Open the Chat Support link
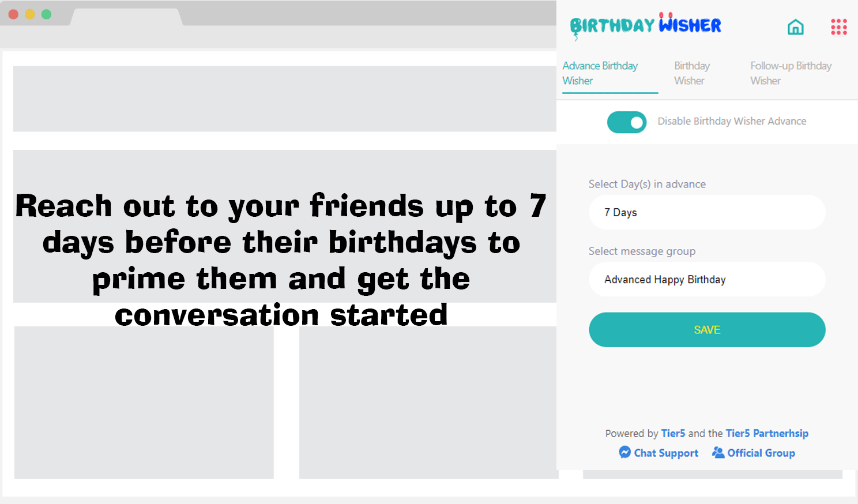Image resolution: width=858 pixels, height=504 pixels. click(666, 453)
